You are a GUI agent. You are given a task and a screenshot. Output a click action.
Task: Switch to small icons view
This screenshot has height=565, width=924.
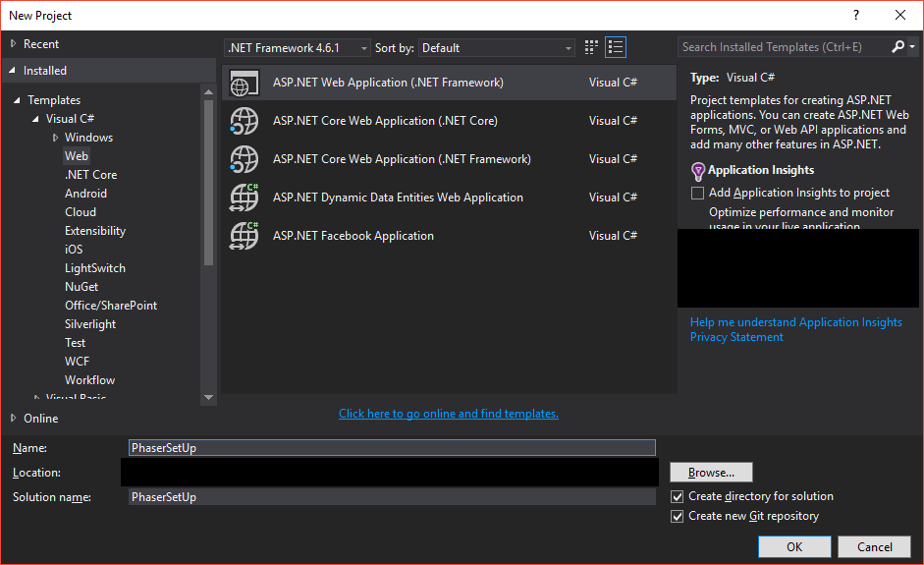[x=591, y=47]
